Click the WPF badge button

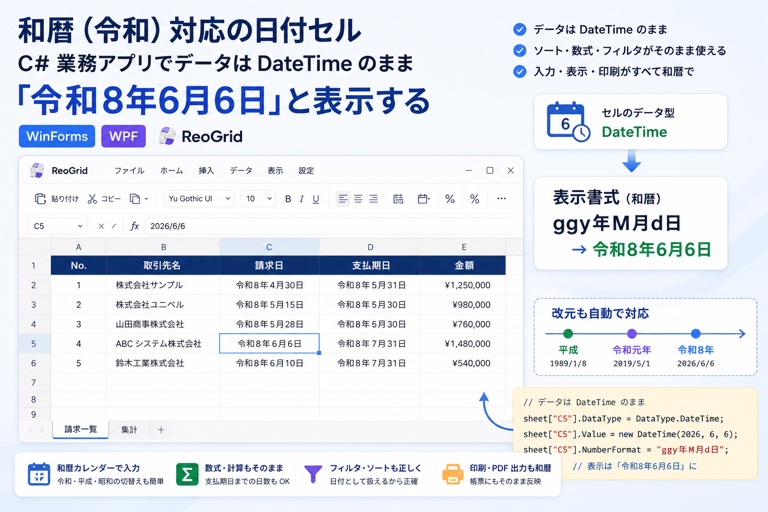click(x=123, y=136)
